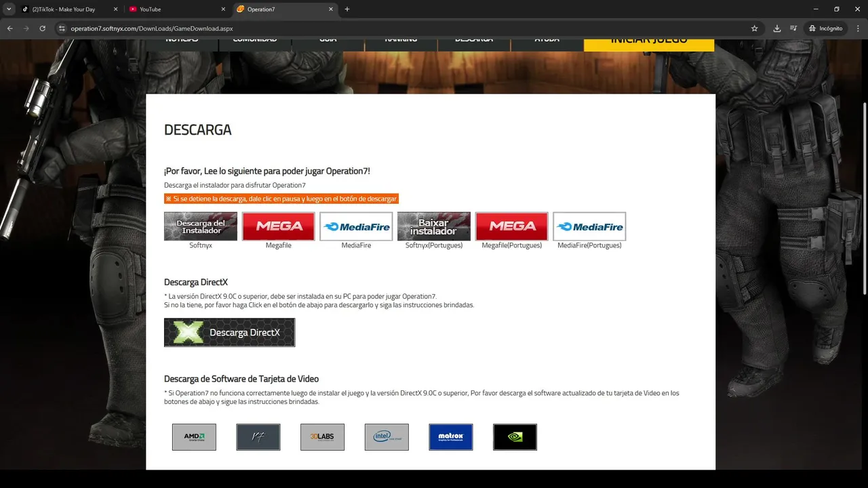This screenshot has height=488, width=868.
Task: Go back to previous page
Action: [10, 28]
